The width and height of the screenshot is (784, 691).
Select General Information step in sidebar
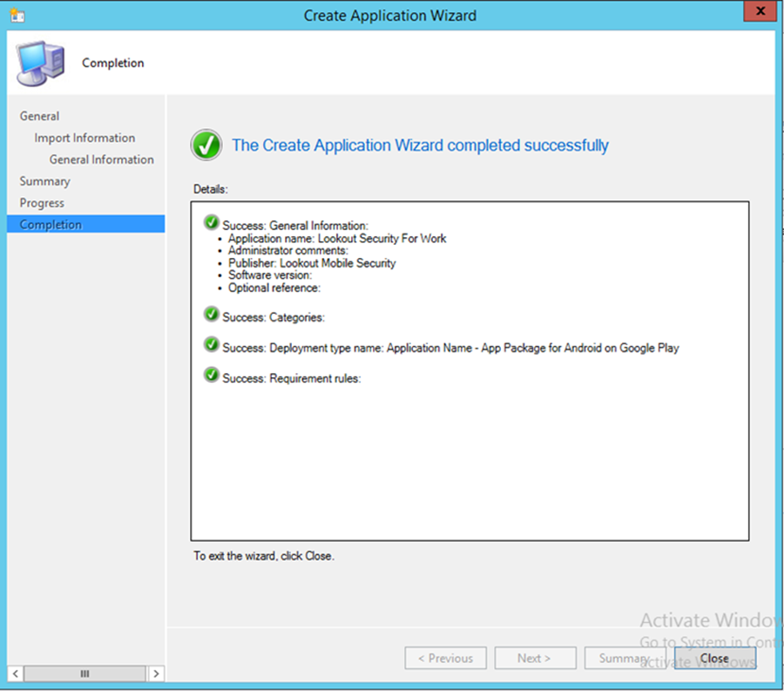click(102, 159)
